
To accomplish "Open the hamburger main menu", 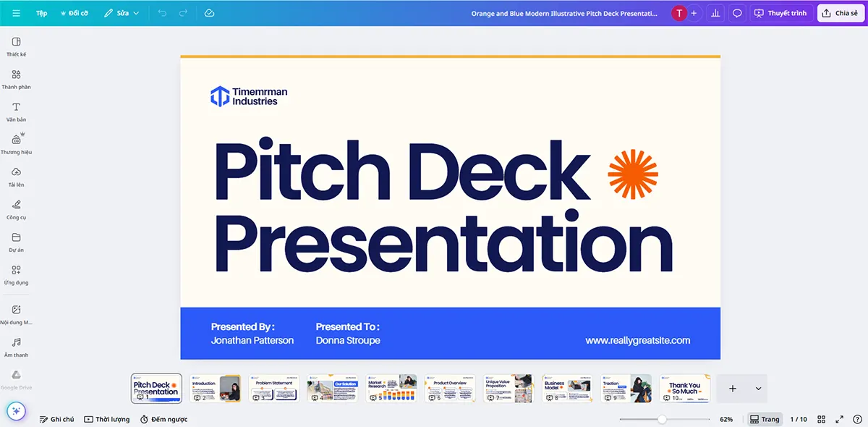I will click(x=16, y=13).
